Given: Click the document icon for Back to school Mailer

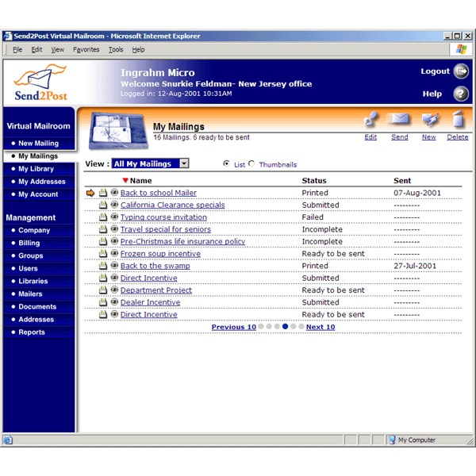Looking at the screenshot, I should (x=103, y=193).
